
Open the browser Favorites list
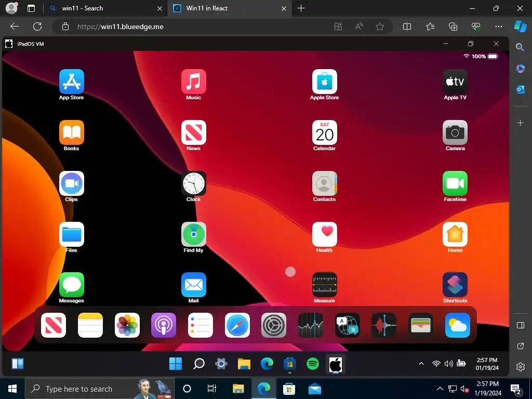430,27
